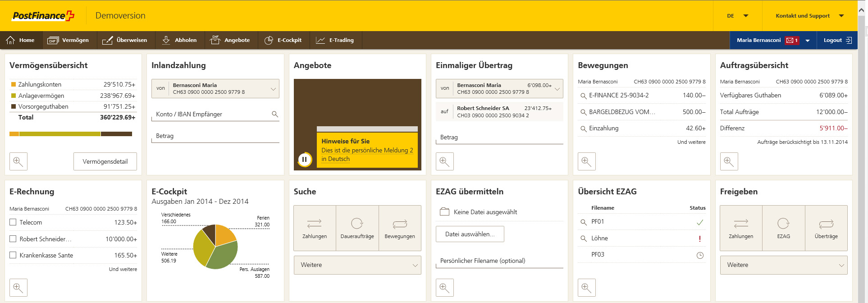The image size is (868, 303).
Task: Open Überträge in Freigeben tile
Action: click(826, 228)
